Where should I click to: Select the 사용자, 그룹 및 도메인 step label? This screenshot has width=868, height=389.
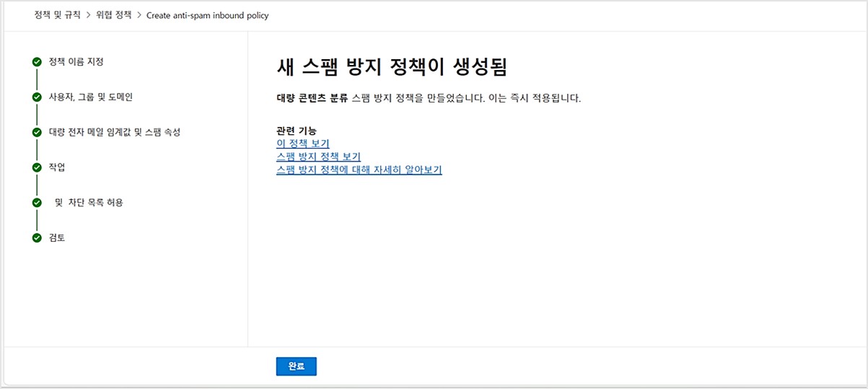tap(90, 97)
